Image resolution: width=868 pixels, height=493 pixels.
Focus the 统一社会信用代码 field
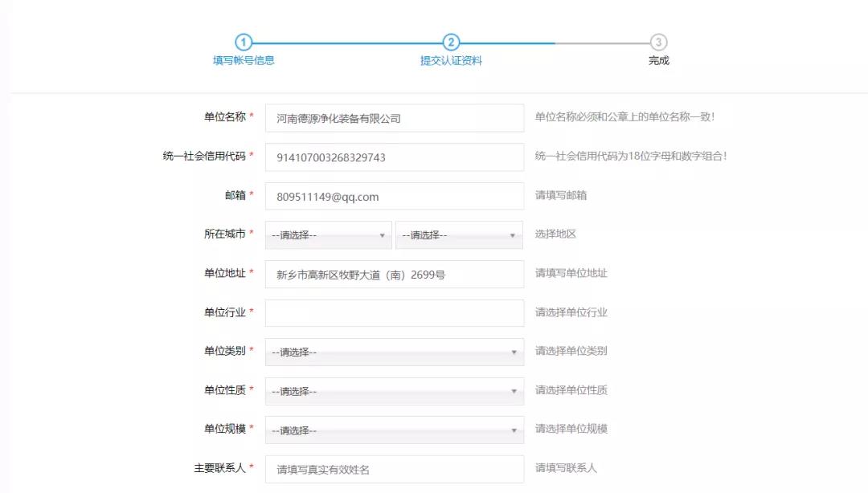point(394,157)
